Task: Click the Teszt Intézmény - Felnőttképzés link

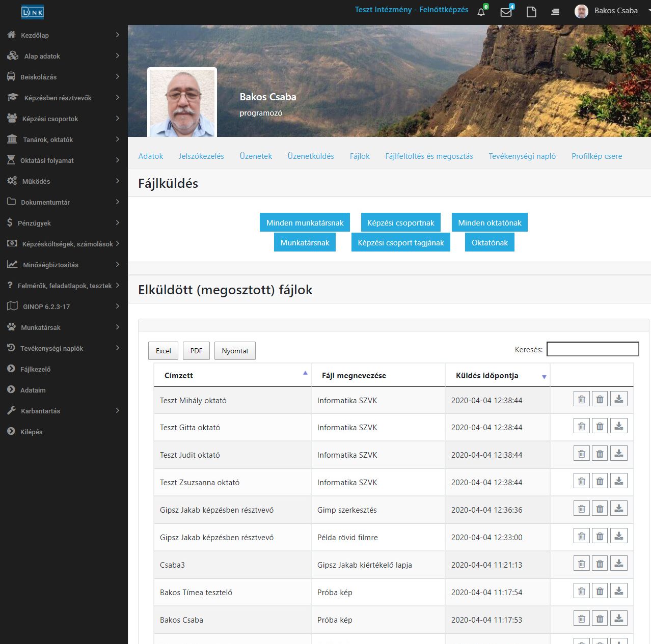Action: (x=412, y=10)
